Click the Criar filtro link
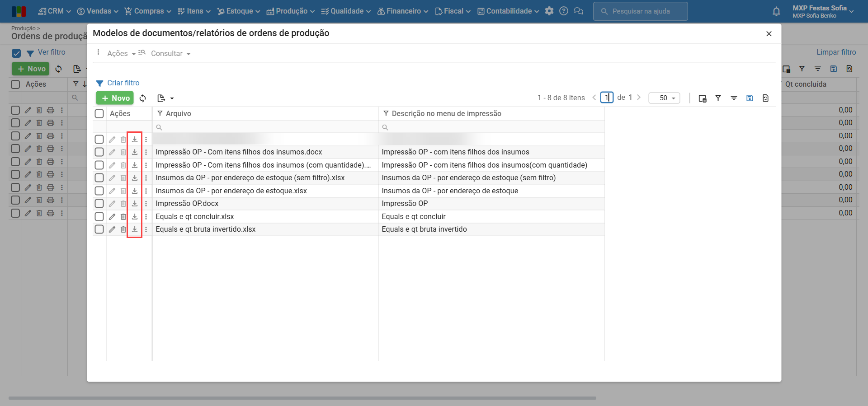 coord(123,83)
